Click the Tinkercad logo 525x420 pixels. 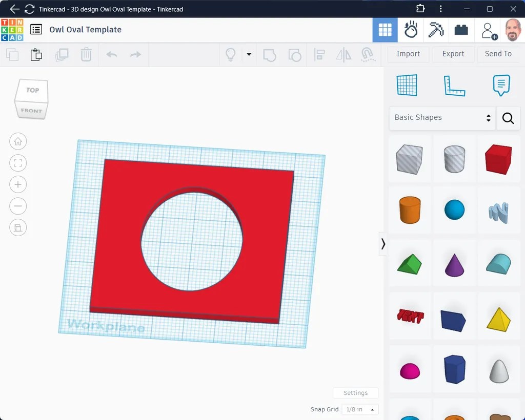click(x=12, y=30)
